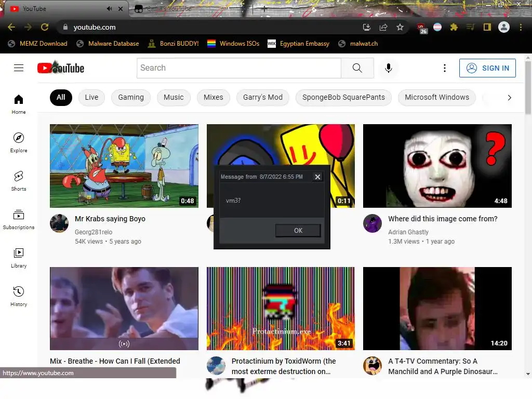The width and height of the screenshot is (532, 399).
Task: Click the ToxidWorm video channel avatar
Action: [x=216, y=366]
